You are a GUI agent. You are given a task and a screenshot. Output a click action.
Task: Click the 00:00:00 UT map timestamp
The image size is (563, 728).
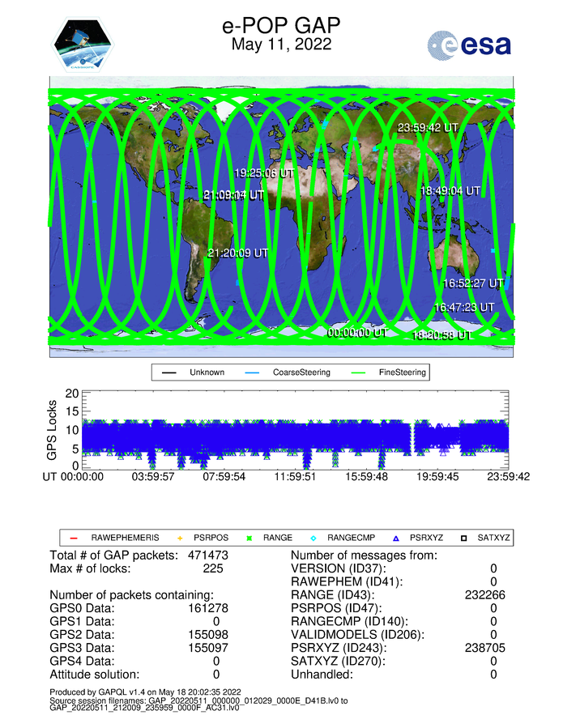coord(356,332)
